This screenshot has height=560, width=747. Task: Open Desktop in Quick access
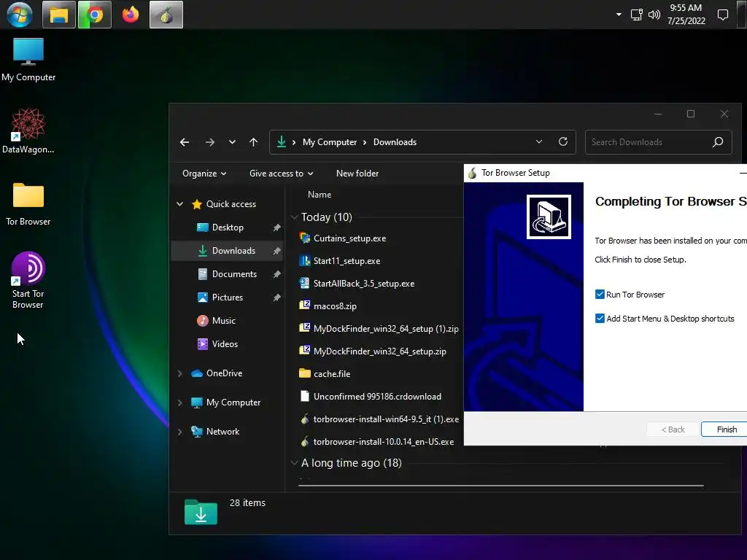pyautogui.click(x=228, y=227)
